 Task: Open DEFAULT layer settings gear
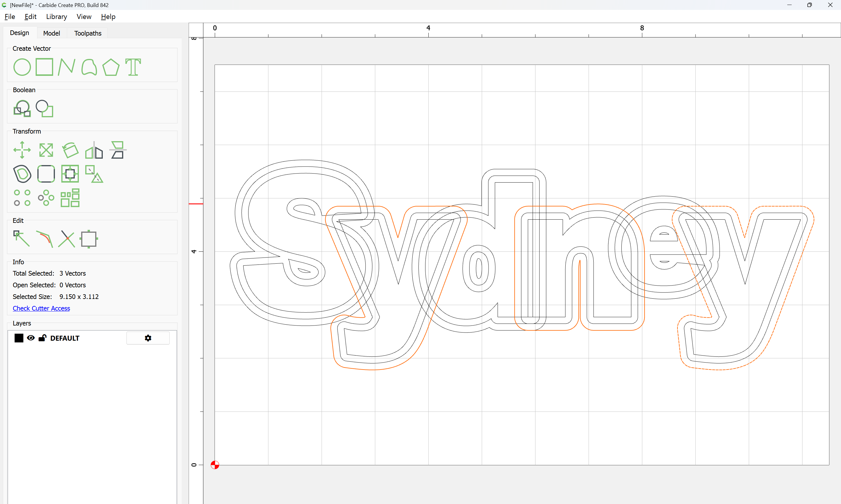pos(148,338)
